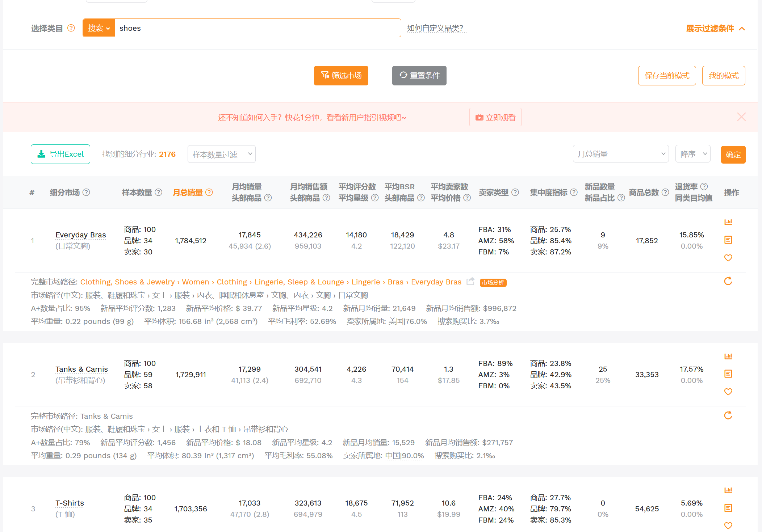The image size is (762, 532).
Task: Open the chart icon for Everyday Bras
Action: click(728, 222)
